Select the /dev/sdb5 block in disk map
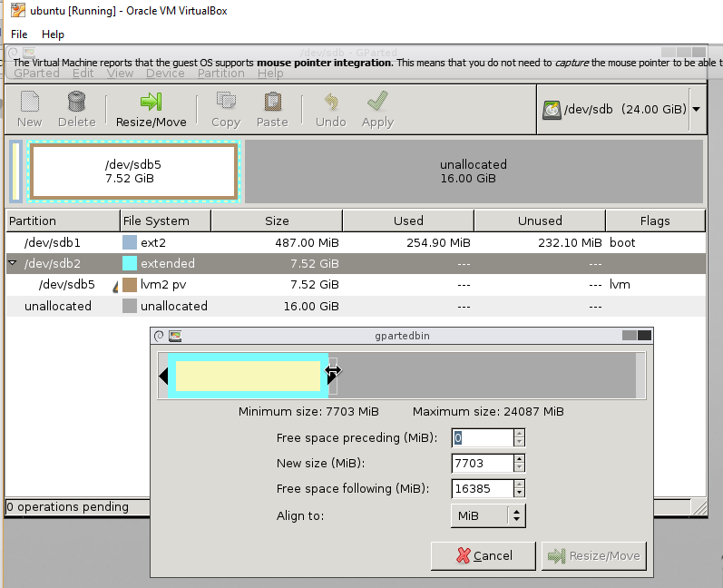Viewport: 723px width, 588px height. tap(133, 171)
